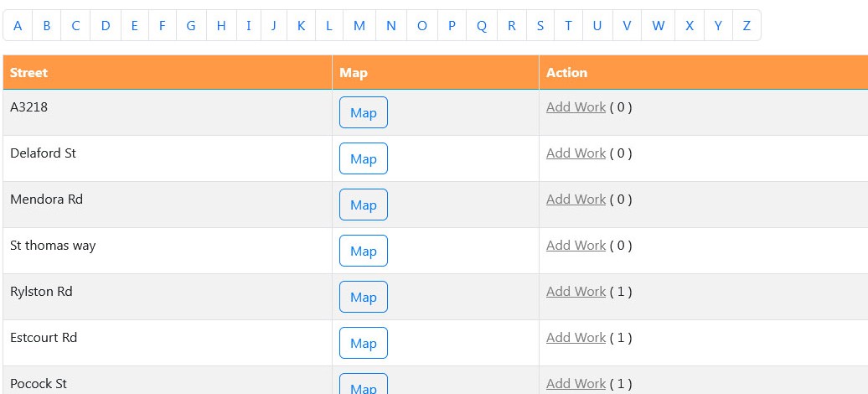Add Work for Rylston Rd

tap(576, 291)
